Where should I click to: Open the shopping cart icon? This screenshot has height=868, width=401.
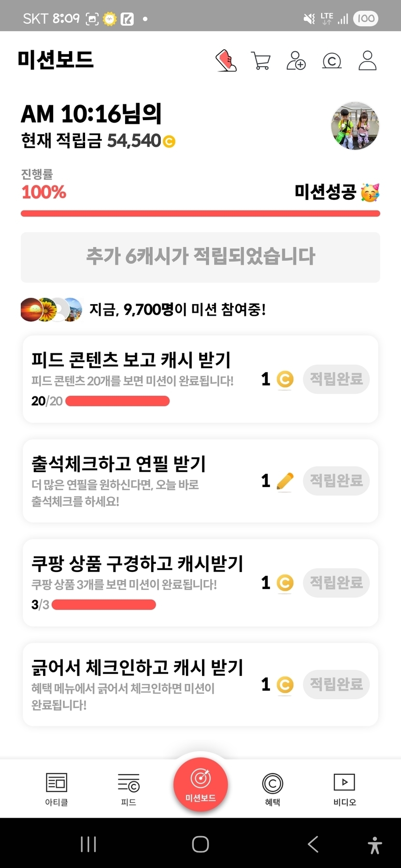tap(261, 61)
